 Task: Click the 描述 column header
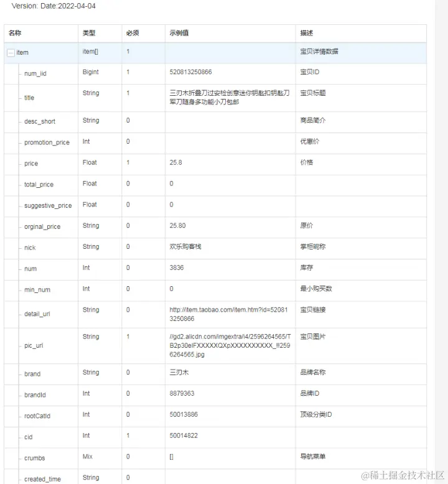coord(307,33)
